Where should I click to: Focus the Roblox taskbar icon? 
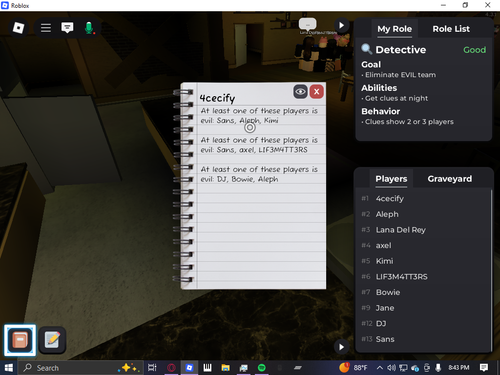pos(189,368)
